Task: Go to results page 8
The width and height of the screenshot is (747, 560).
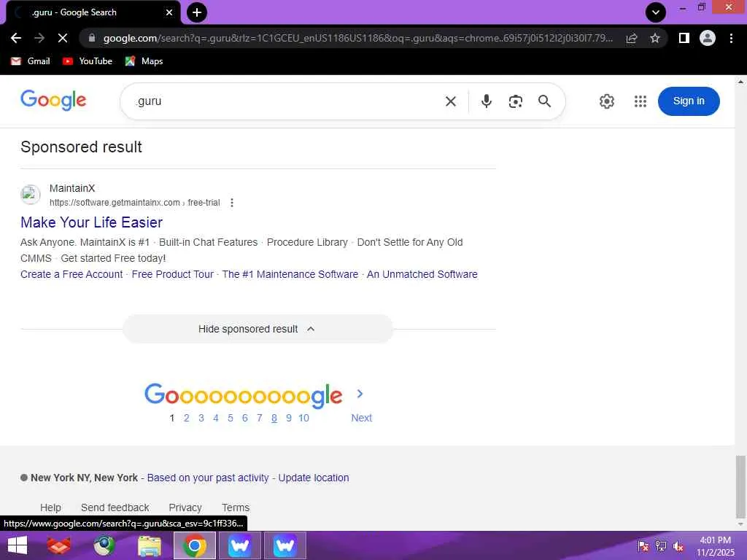Action: tap(274, 418)
